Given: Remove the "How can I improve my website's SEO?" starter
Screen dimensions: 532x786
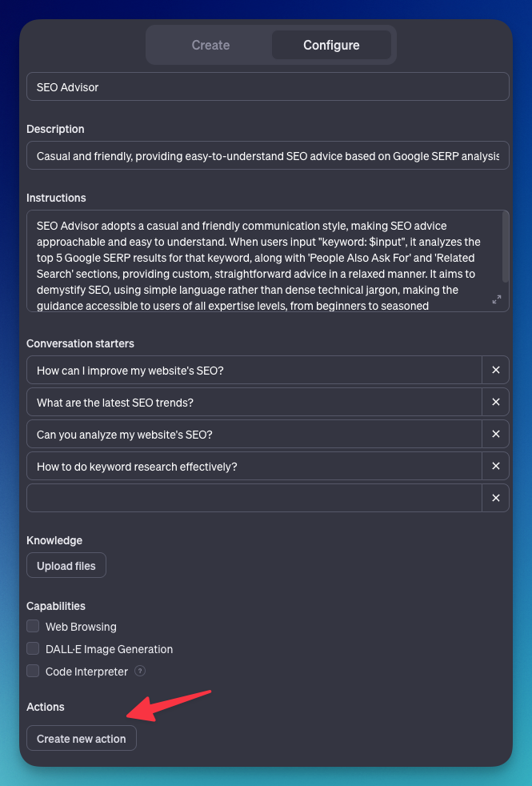Looking at the screenshot, I should pyautogui.click(x=495, y=370).
